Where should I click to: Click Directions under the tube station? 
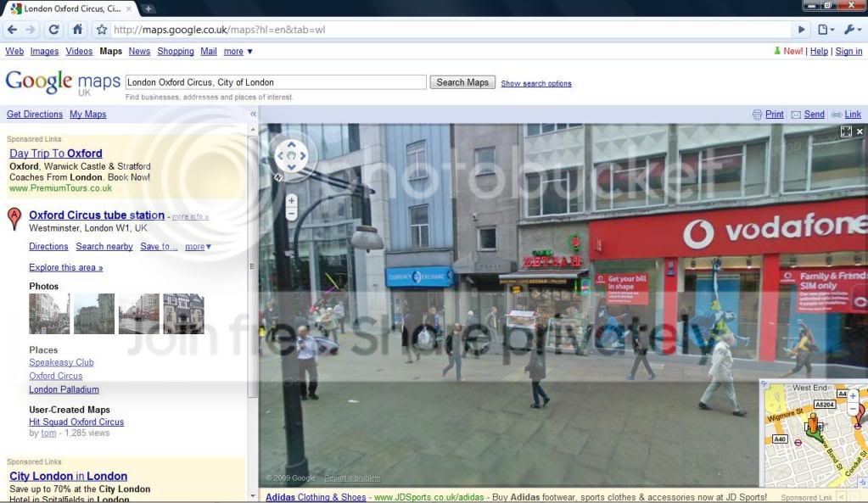[48, 246]
